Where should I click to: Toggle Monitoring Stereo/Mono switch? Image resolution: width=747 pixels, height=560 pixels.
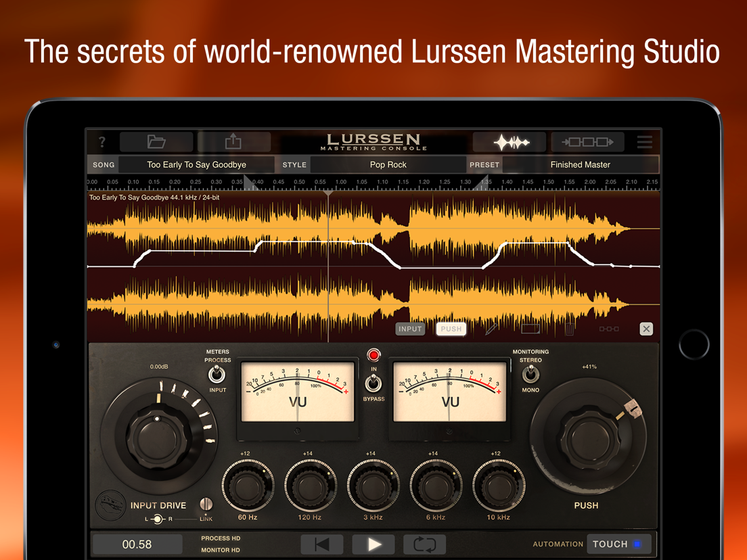click(x=530, y=374)
